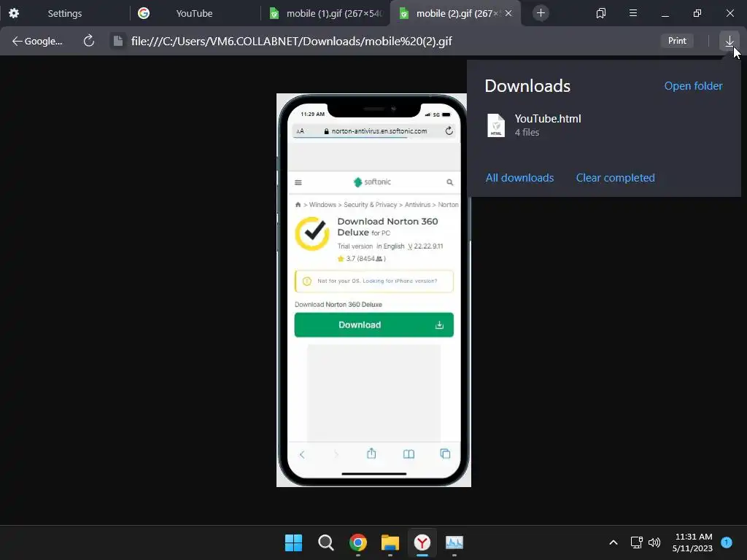The width and height of the screenshot is (747, 560).
Task: Open the browser hamburger menu
Action: [632, 13]
